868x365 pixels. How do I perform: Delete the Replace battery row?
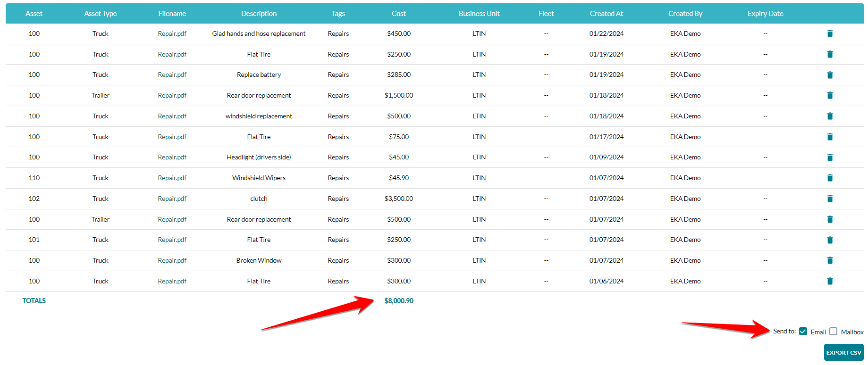[x=830, y=75]
